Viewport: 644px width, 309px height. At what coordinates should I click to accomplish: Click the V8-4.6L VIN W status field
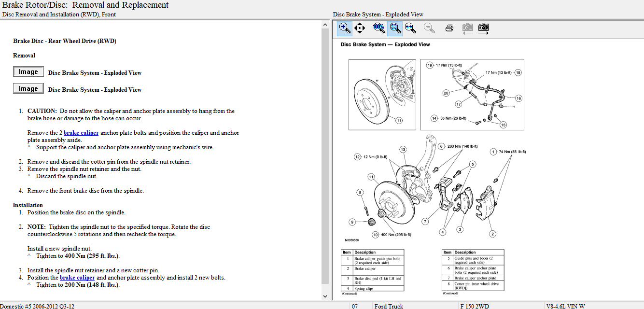[x=565, y=306]
